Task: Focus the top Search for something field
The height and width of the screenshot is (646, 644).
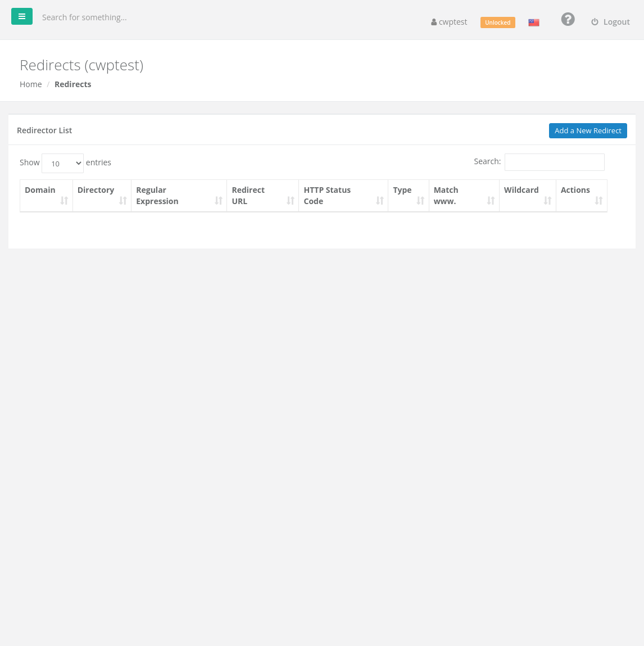Action: point(84,17)
